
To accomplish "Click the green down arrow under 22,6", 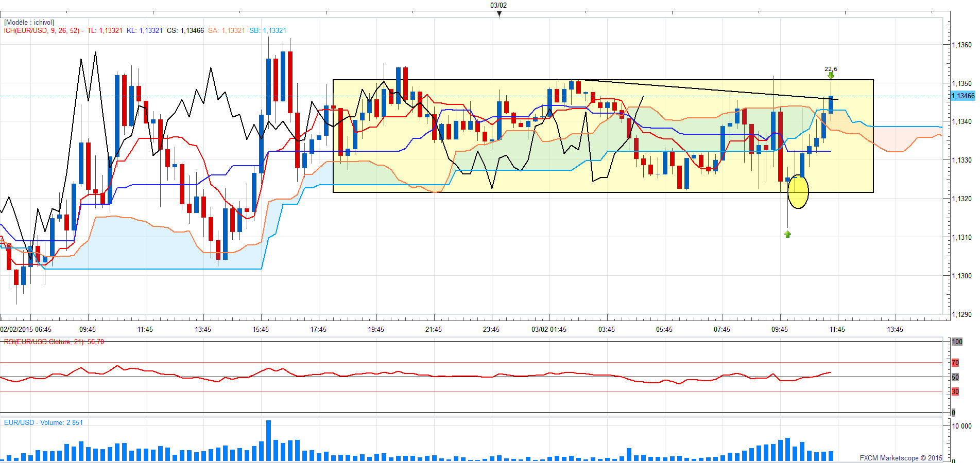I will pyautogui.click(x=831, y=76).
